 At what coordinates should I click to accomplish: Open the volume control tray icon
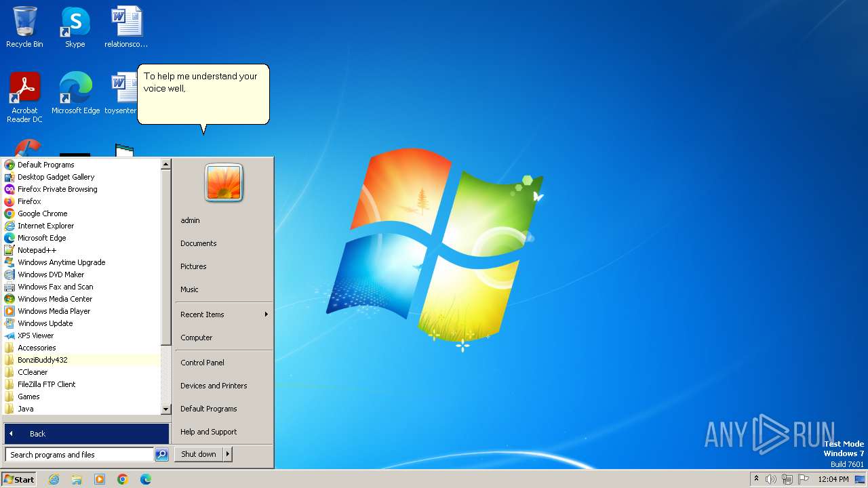771,479
